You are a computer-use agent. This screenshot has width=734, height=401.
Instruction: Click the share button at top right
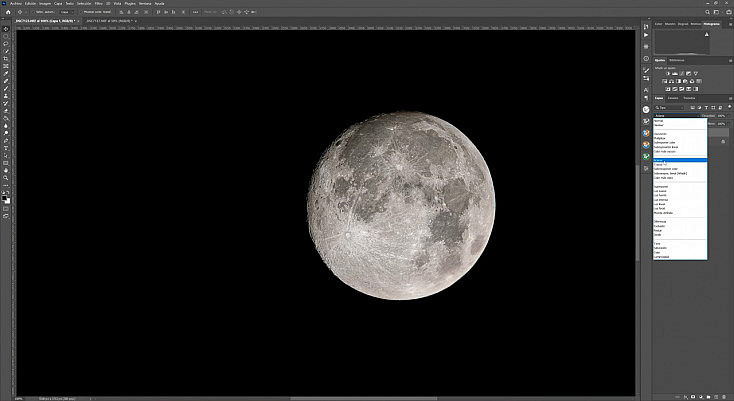pos(728,12)
